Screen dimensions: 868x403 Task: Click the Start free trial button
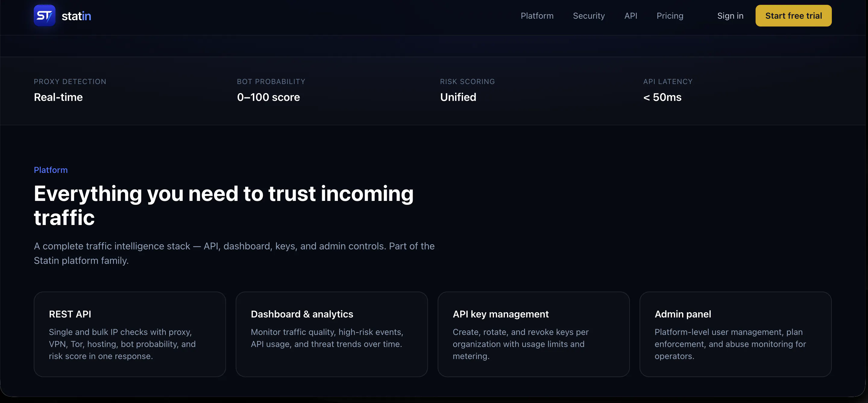pyautogui.click(x=793, y=15)
